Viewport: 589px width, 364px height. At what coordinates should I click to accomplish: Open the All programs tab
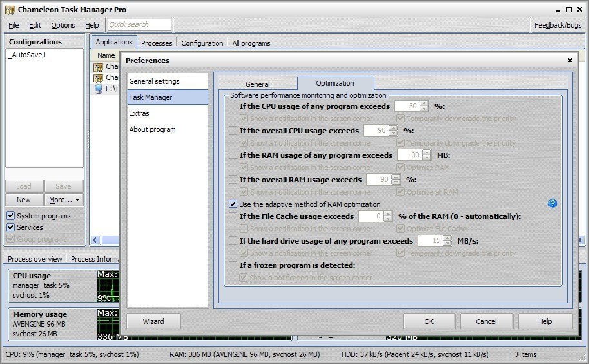[251, 43]
